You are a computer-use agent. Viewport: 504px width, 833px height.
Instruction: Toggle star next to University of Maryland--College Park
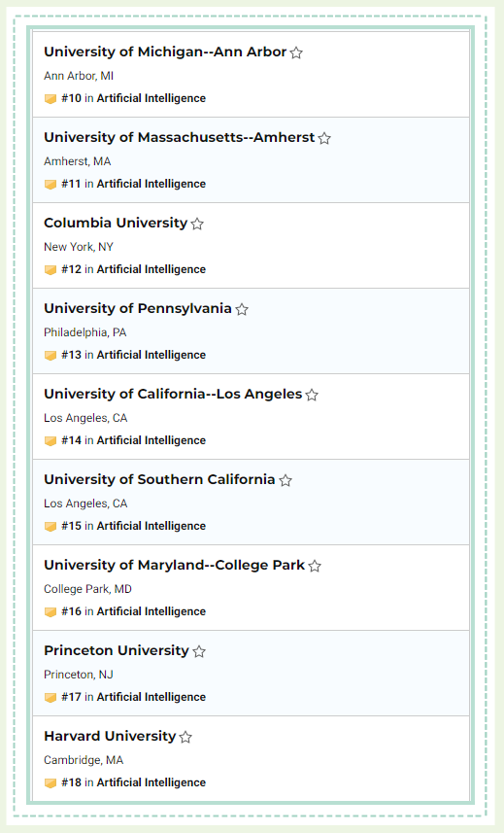click(315, 566)
